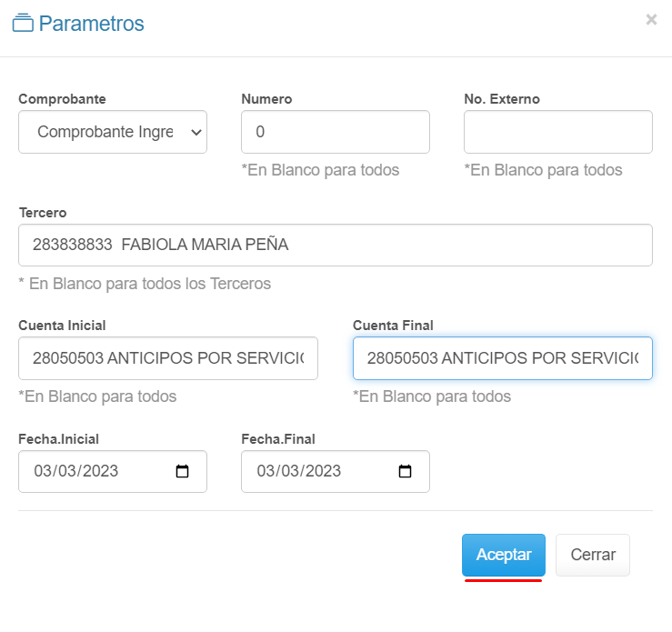Click the Tercero field label
Image resolution: width=672 pixels, height=632 pixels.
43,212
